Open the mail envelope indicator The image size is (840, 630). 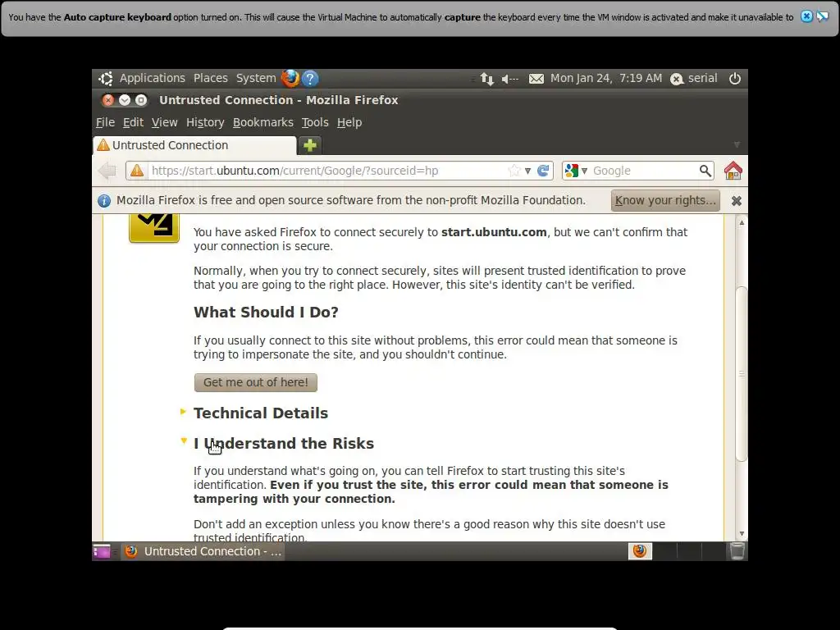536,79
